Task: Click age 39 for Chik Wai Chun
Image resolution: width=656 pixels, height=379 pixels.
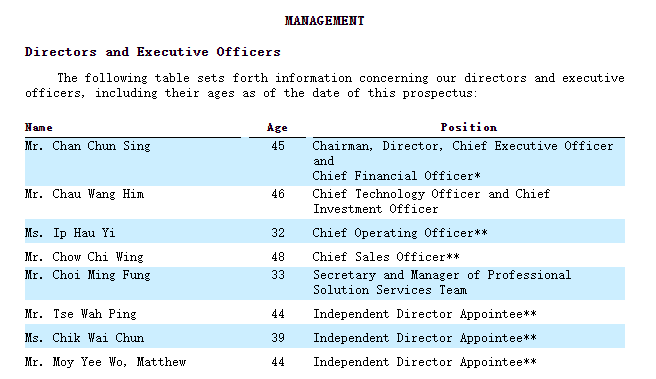Action: tap(278, 338)
